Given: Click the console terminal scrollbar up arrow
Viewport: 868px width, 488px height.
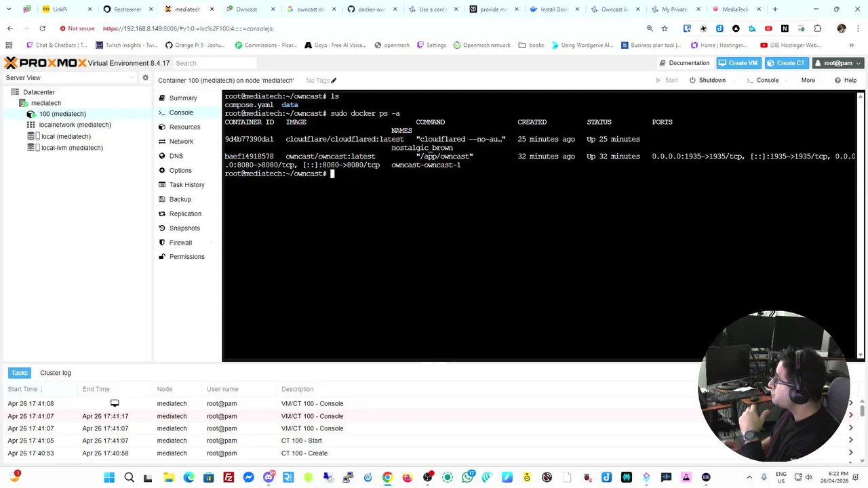Looking at the screenshot, I should [x=861, y=97].
